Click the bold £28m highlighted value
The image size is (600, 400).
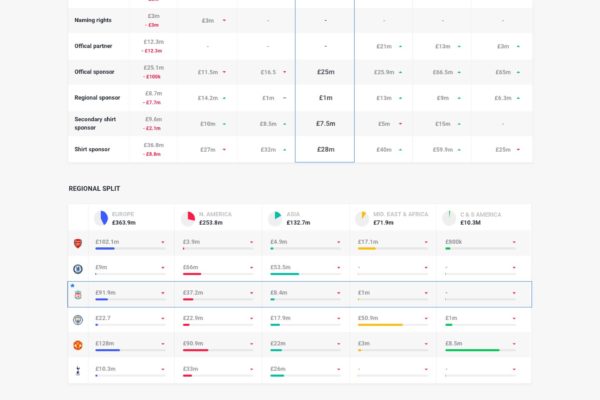326,150
